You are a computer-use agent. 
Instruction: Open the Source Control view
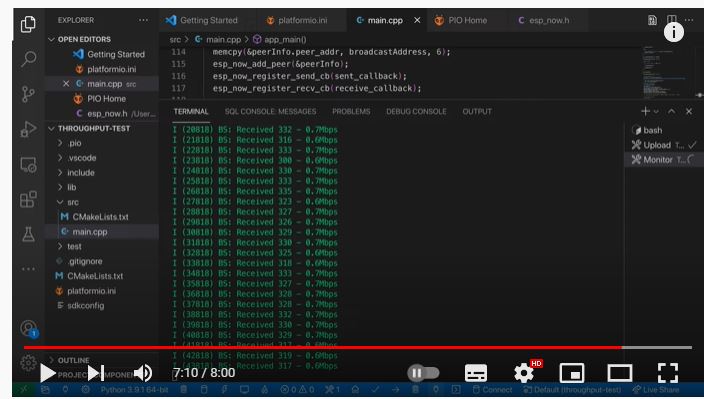click(28, 94)
